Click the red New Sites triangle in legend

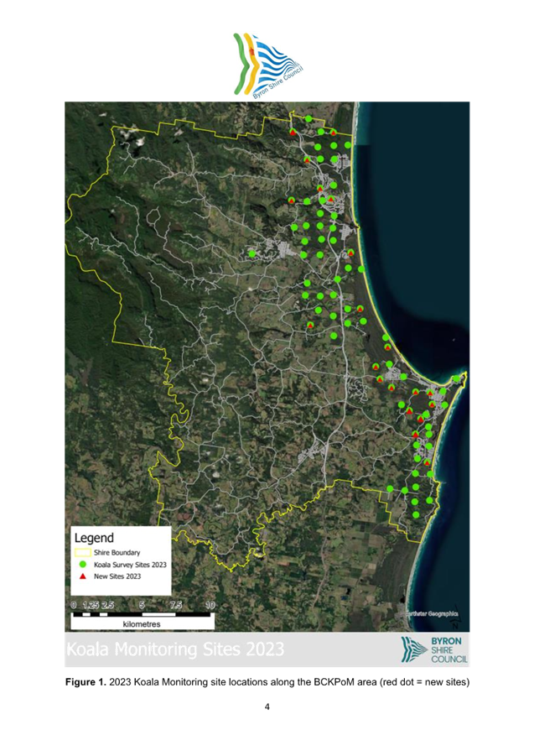pos(83,578)
